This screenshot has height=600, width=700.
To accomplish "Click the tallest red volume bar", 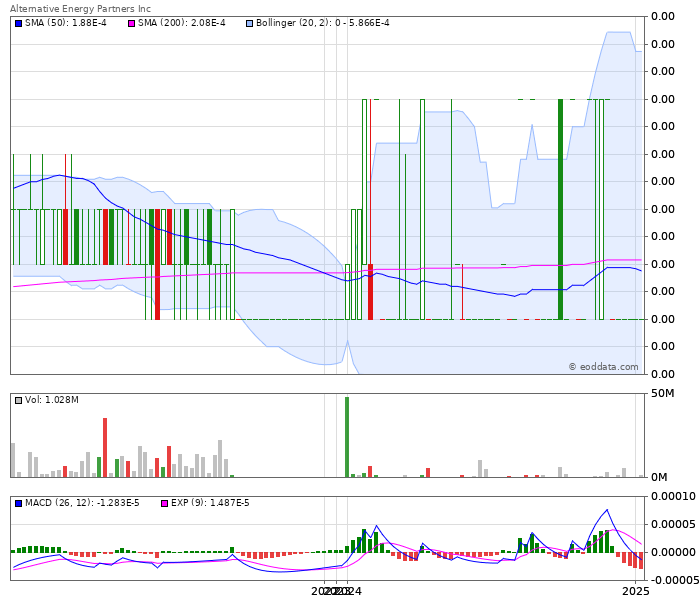I will pos(105,447).
